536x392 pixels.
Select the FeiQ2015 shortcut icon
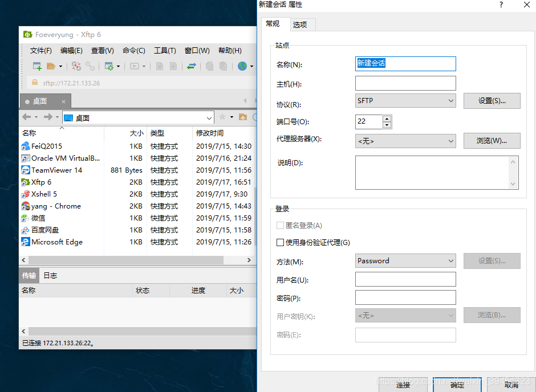[26, 146]
